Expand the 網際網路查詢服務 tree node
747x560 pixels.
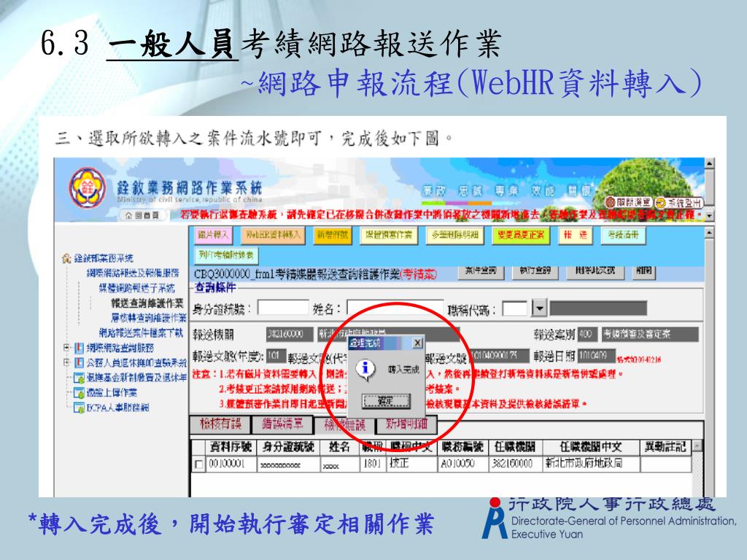(66, 348)
